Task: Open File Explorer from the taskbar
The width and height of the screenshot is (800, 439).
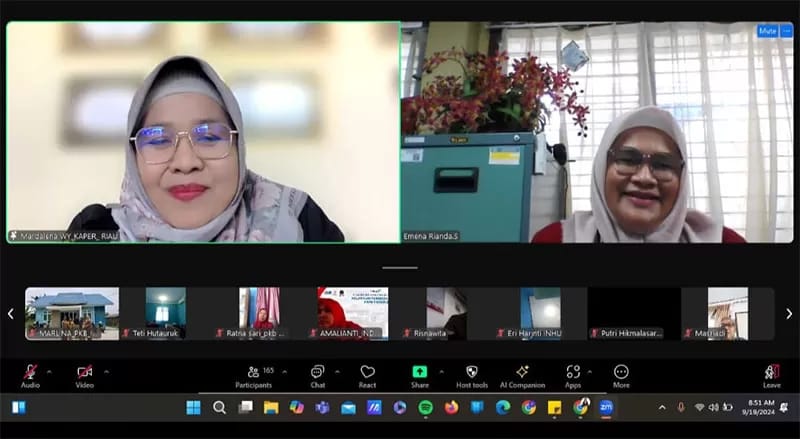Action: point(271,407)
